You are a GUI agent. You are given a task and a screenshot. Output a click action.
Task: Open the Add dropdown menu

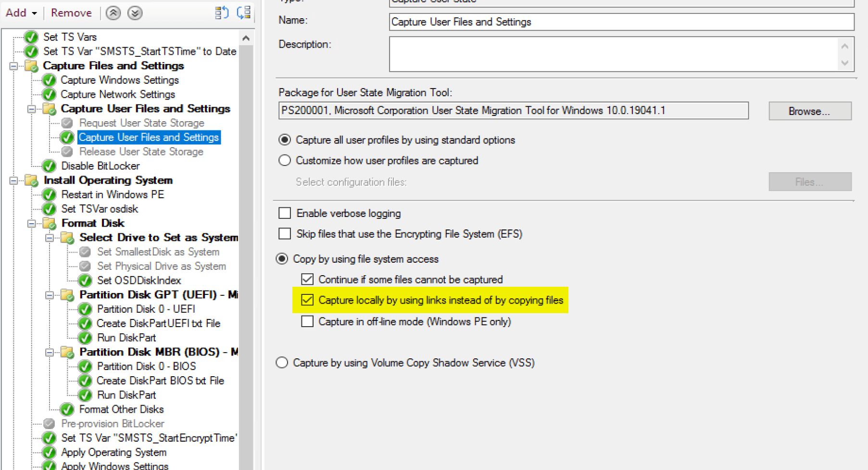pos(21,13)
